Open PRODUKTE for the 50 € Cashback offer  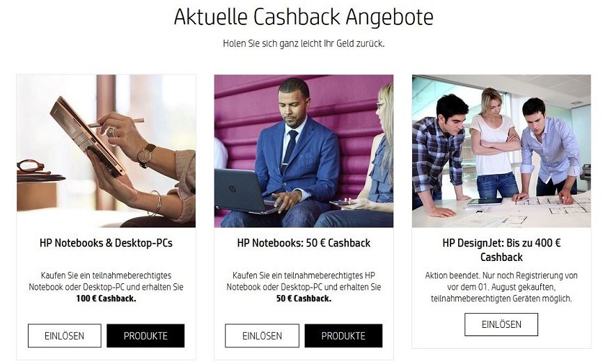[x=343, y=335]
